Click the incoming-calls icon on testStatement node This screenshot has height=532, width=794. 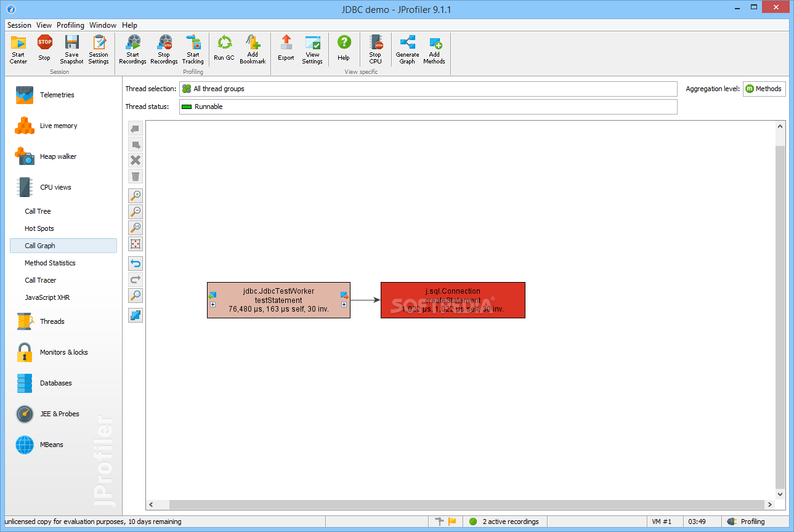(x=213, y=296)
